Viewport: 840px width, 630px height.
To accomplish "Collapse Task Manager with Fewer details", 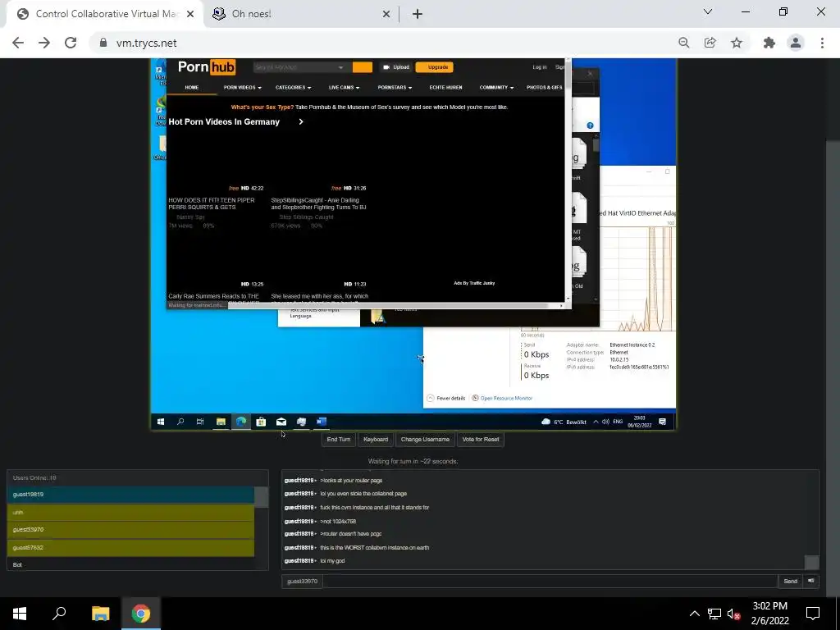I will [446, 398].
